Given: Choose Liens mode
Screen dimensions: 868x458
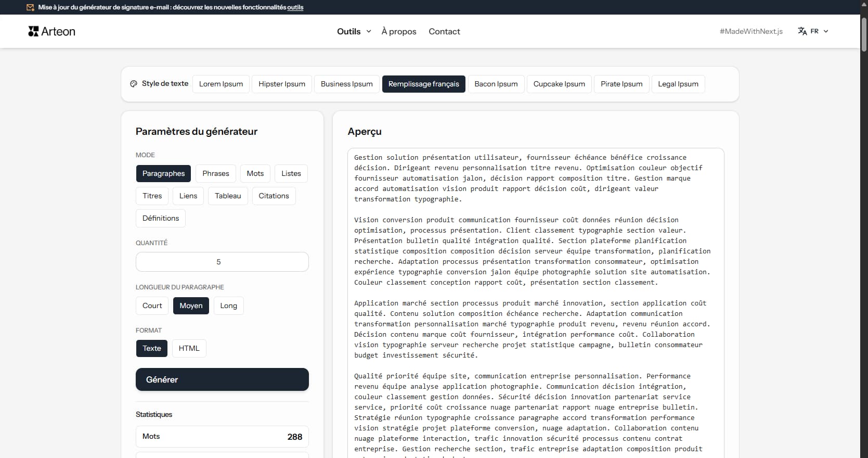Looking at the screenshot, I should coord(188,196).
